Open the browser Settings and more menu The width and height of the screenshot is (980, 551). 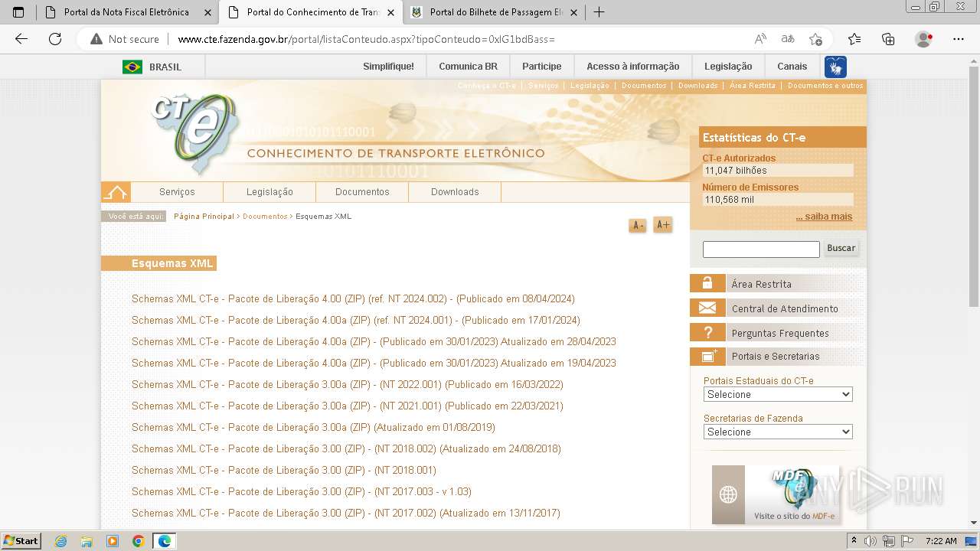958,39
